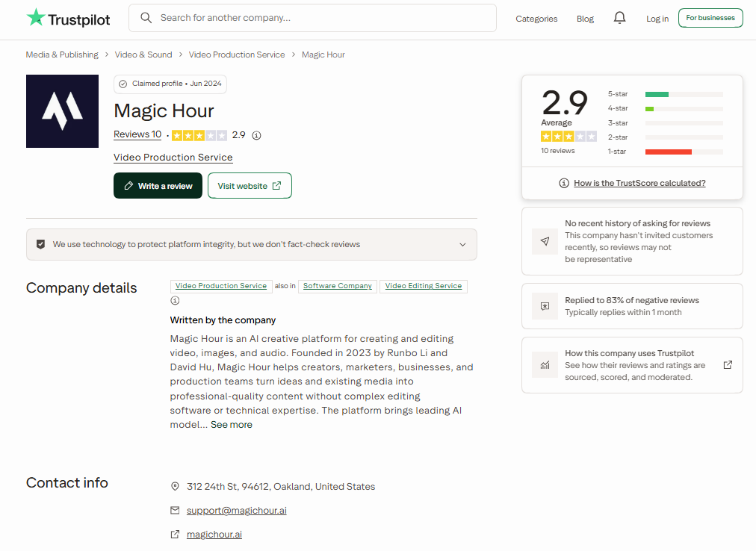Click the No recent history of asking for reviews text
The width and height of the screenshot is (756, 551).
[x=637, y=224]
